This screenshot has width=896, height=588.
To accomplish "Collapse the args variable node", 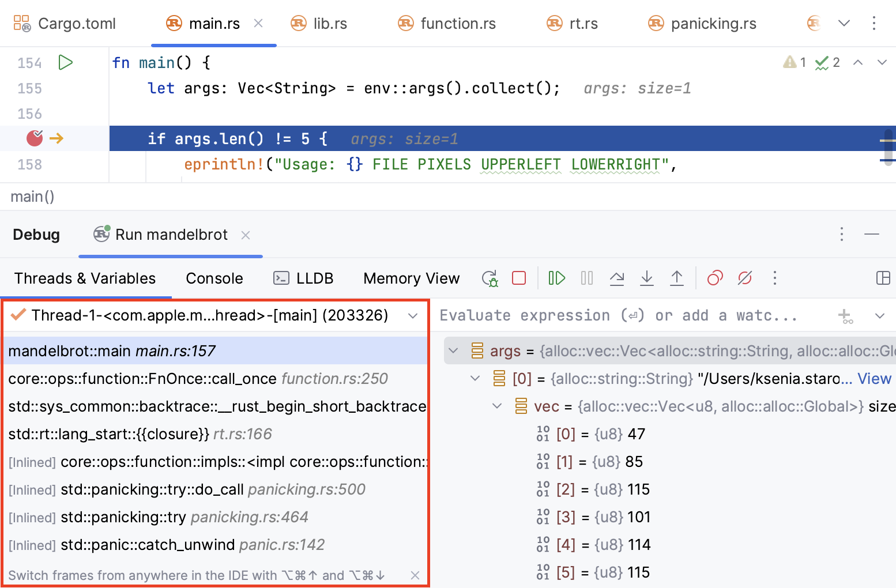I will coord(454,350).
